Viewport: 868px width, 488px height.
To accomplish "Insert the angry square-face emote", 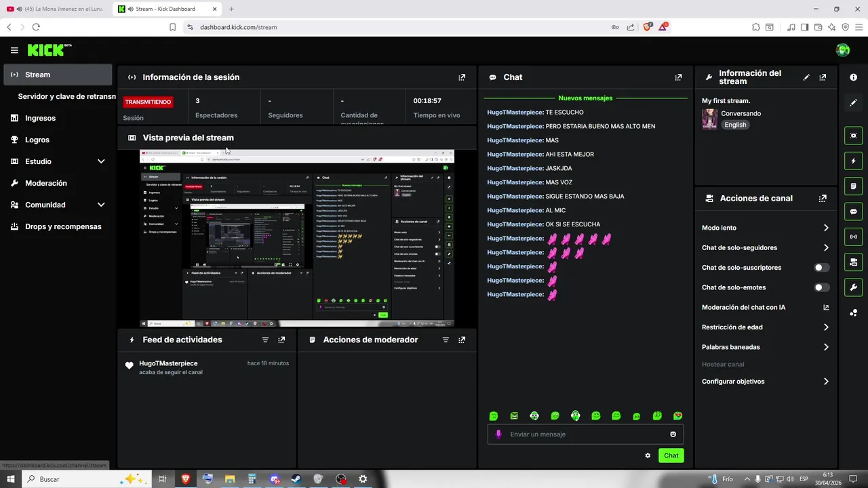I will click(x=514, y=415).
